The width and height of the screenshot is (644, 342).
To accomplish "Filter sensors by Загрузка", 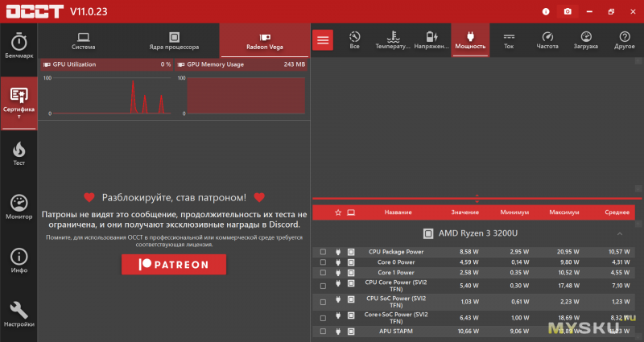I will [586, 40].
